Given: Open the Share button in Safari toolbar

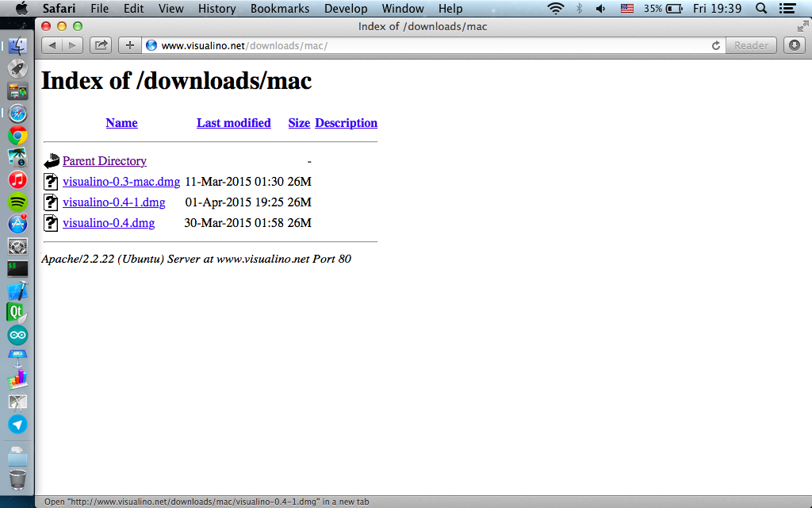Looking at the screenshot, I should tap(101, 45).
